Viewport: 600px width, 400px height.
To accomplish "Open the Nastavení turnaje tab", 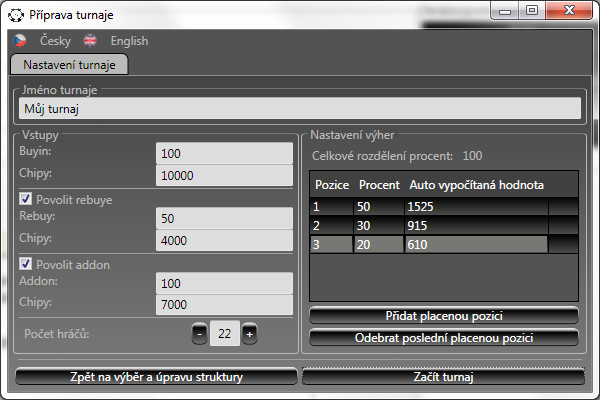I will (x=69, y=65).
